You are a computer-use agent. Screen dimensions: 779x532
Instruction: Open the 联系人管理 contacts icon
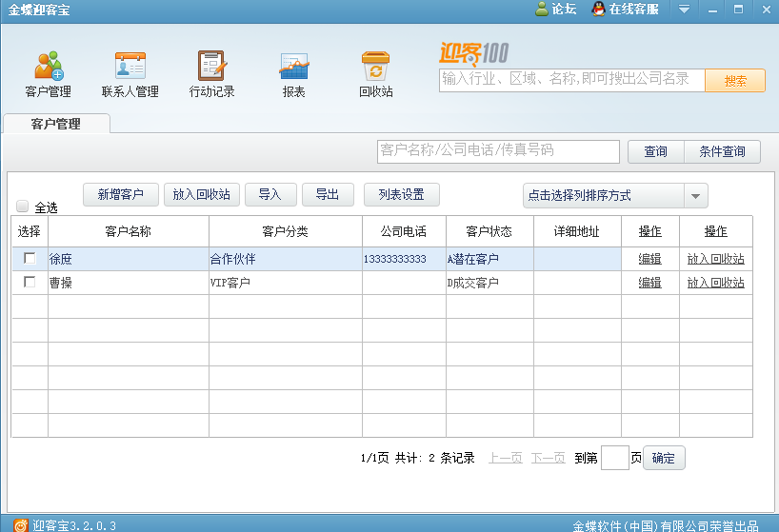pos(130,73)
